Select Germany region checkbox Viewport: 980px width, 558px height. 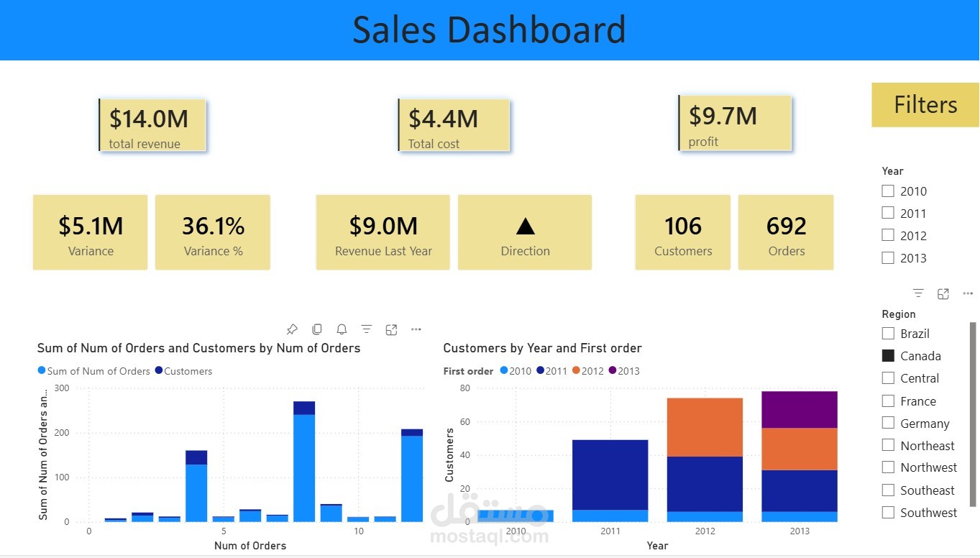[x=888, y=423]
